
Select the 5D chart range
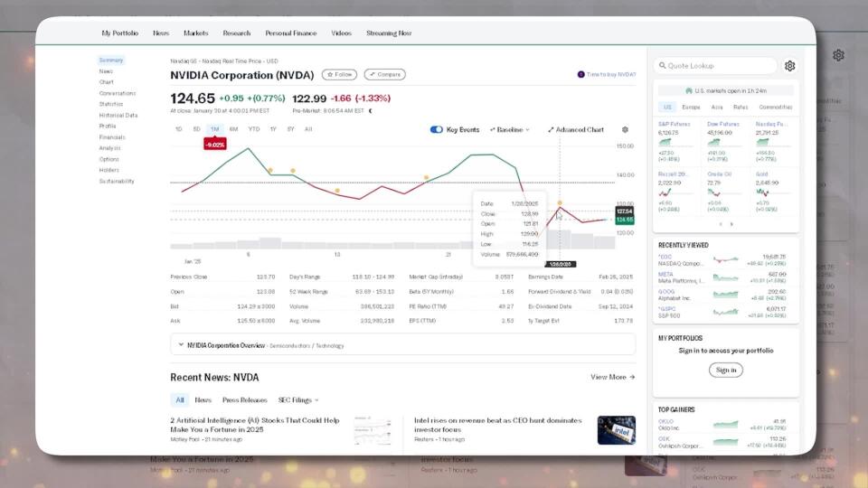click(x=196, y=129)
